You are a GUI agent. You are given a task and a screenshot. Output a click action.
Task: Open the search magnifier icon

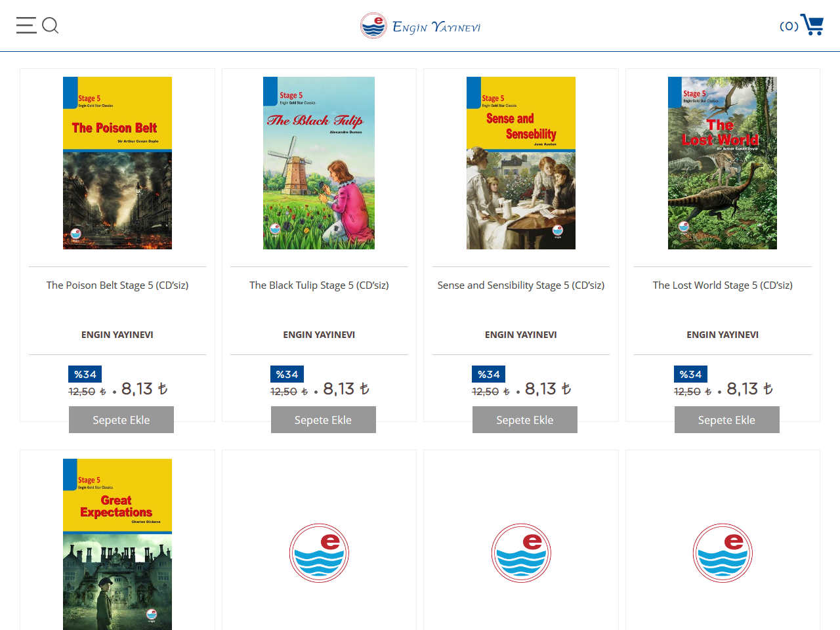pos(51,26)
